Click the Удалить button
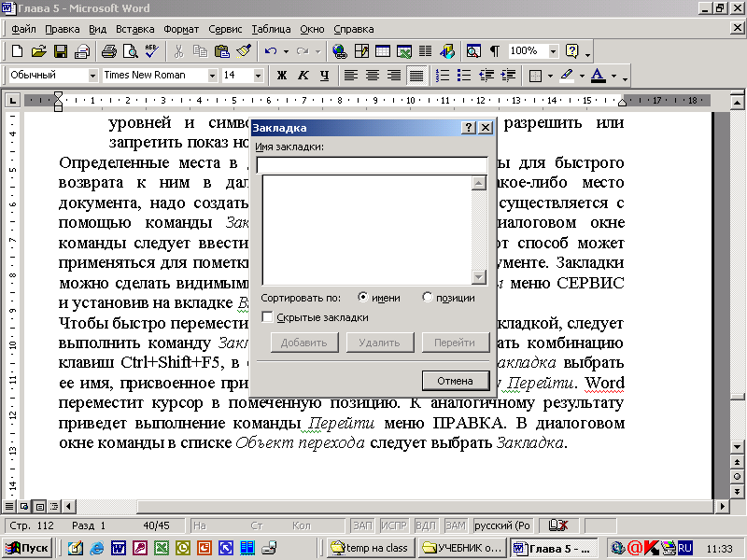Viewport: 747px width, 560px height. 379,343
